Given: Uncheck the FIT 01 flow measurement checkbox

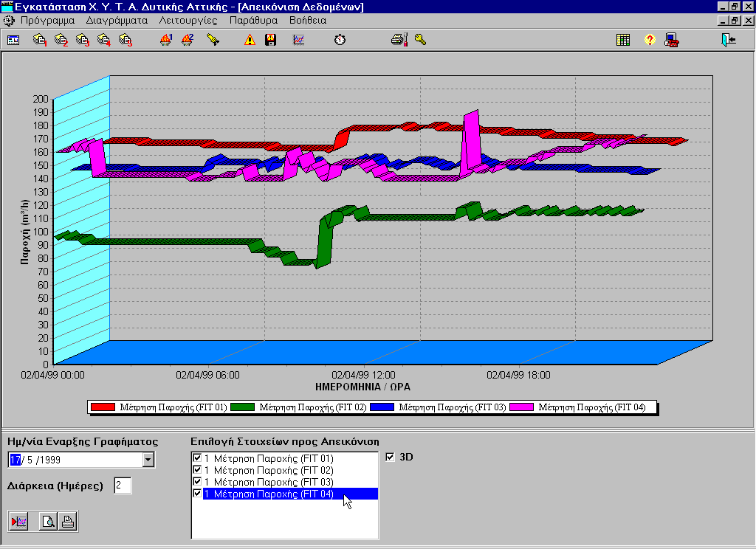Looking at the screenshot, I should 197,458.
